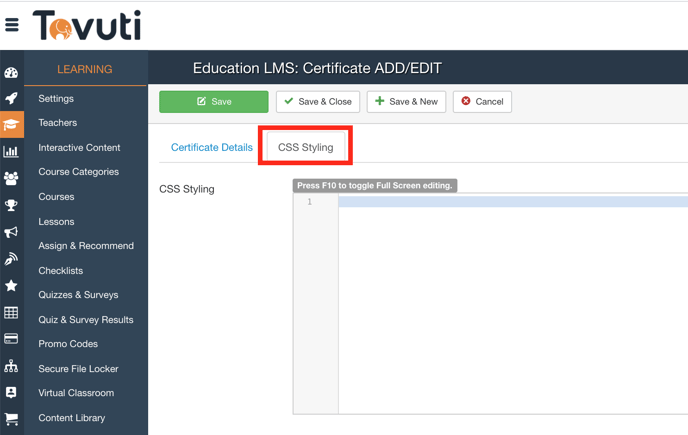Viewport: 688px width, 435px height.
Task: Open Lessons menu item
Action: click(x=56, y=222)
